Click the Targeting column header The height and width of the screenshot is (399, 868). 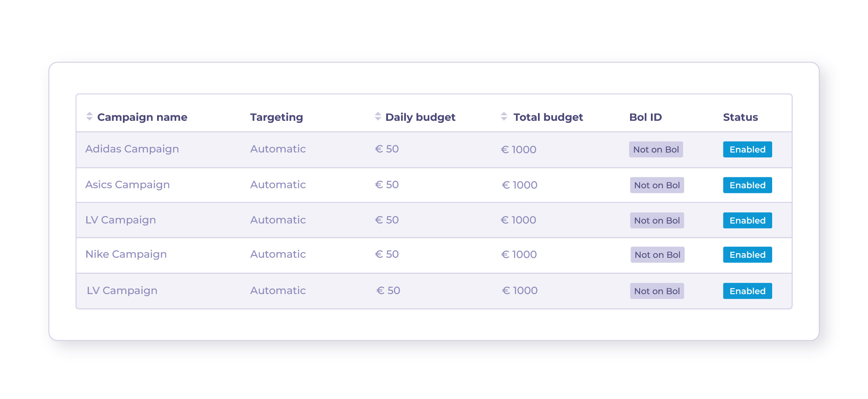[276, 117]
